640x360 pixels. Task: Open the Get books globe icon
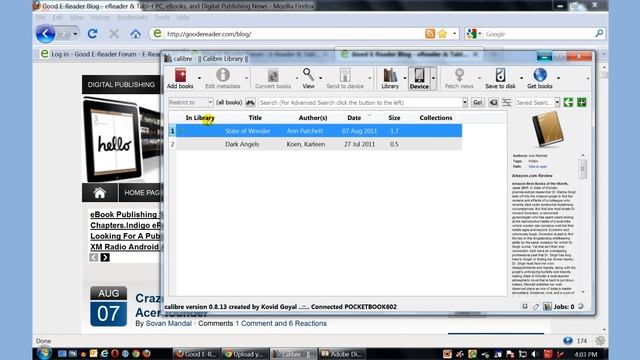(540, 75)
